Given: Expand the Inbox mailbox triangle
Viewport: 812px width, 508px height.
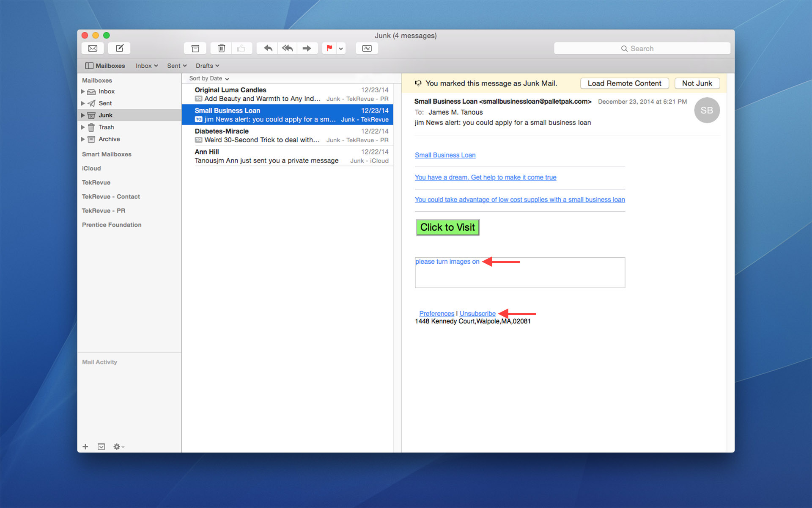Looking at the screenshot, I should coord(83,91).
